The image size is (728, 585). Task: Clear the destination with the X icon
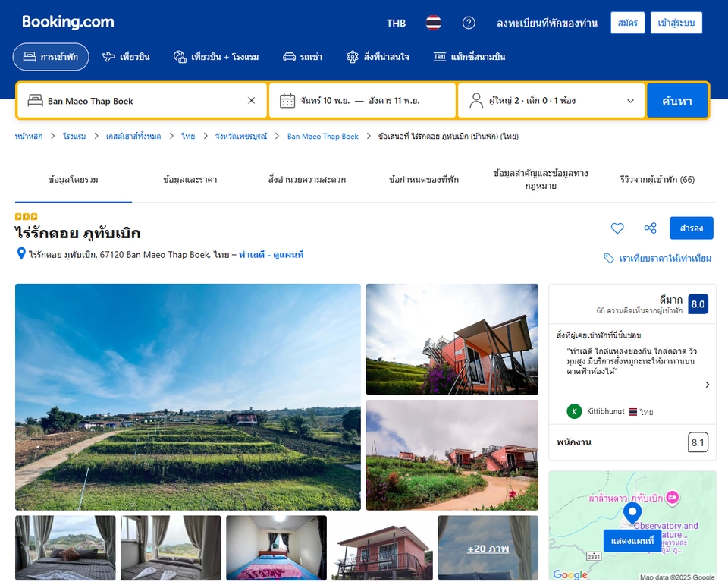point(251,101)
